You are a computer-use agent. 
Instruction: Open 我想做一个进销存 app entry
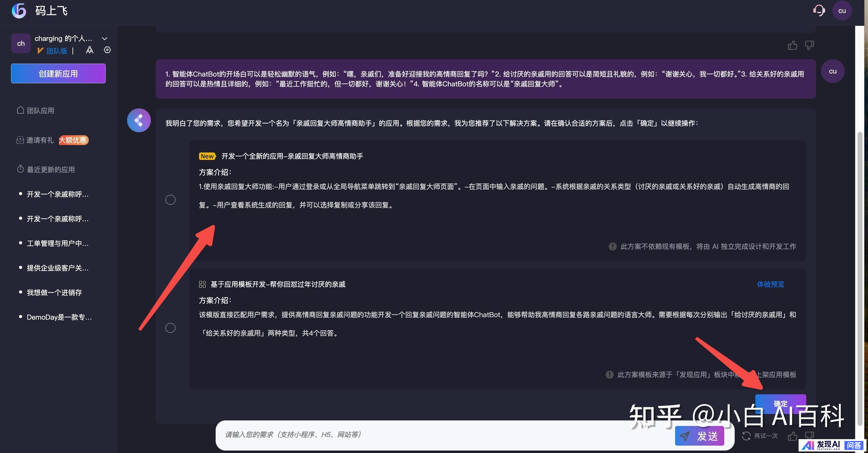[54, 292]
